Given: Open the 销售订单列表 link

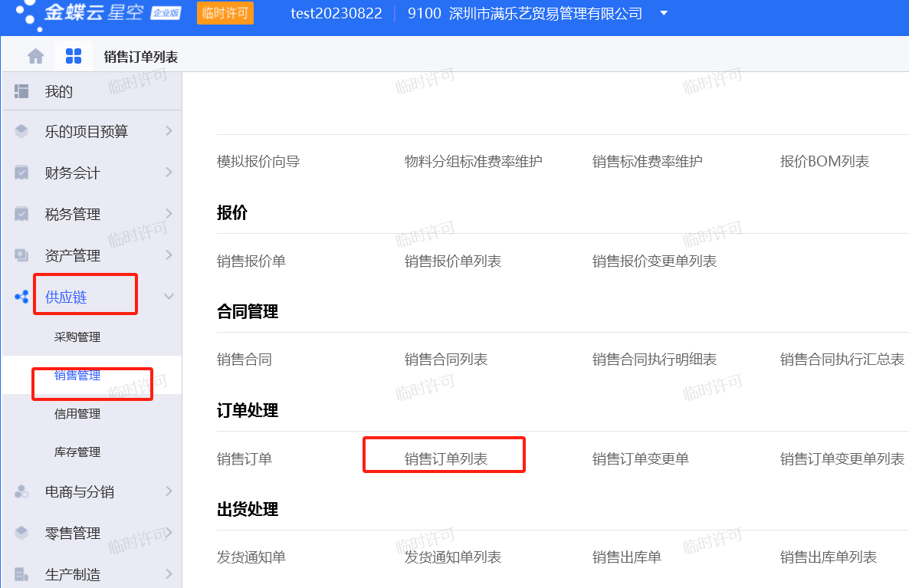Looking at the screenshot, I should tap(446, 459).
